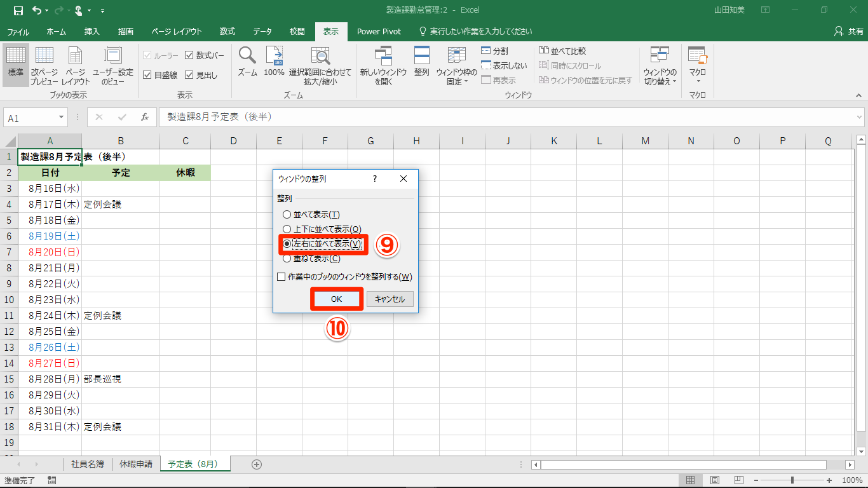Expand the Macros (マクロ) dropdown
Image resolution: width=868 pixels, height=488 pixels.
coord(698,81)
